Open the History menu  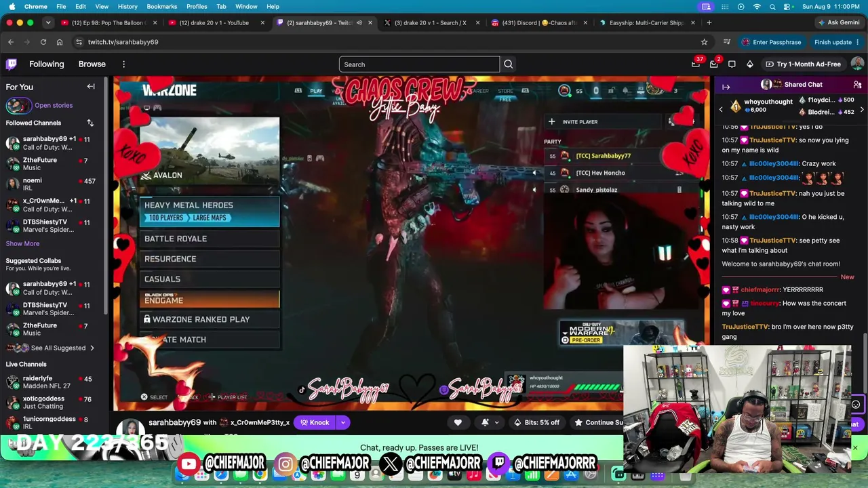pyautogui.click(x=127, y=7)
